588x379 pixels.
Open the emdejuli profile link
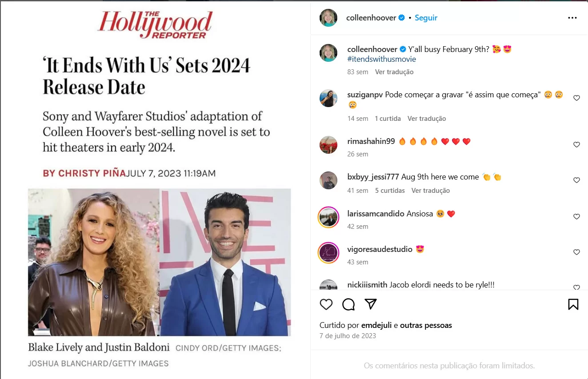pos(376,325)
